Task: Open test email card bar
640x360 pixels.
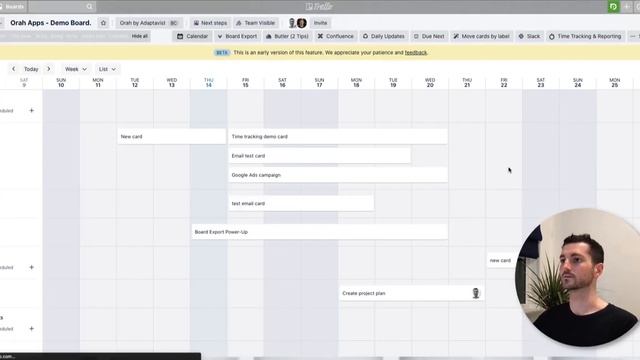Action: coord(301,203)
